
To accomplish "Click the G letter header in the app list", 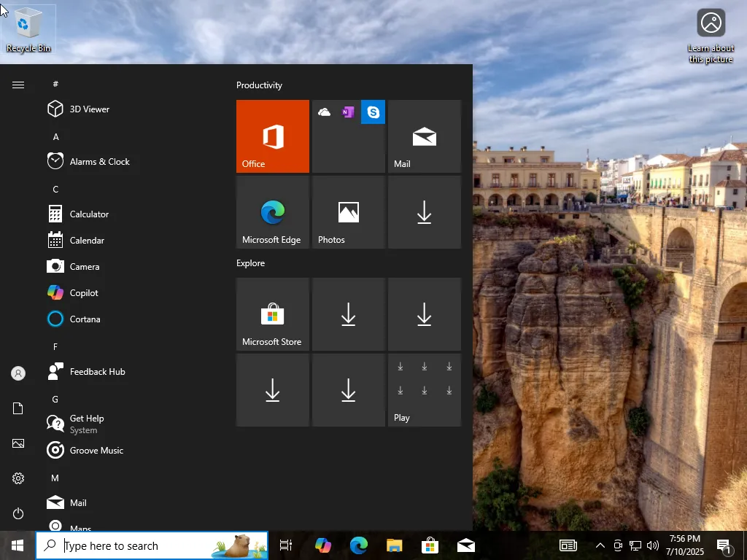I will (x=55, y=399).
